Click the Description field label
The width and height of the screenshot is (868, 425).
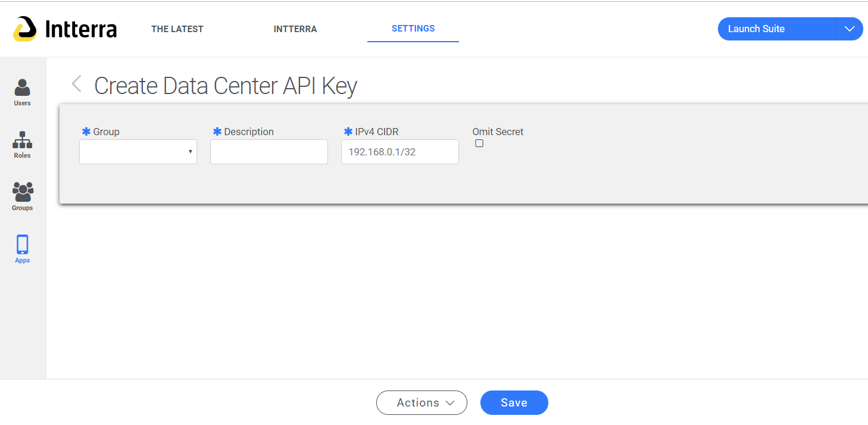[x=249, y=132]
